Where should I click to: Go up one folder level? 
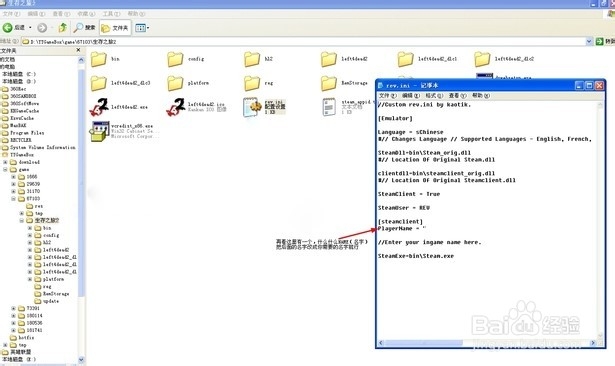63,27
